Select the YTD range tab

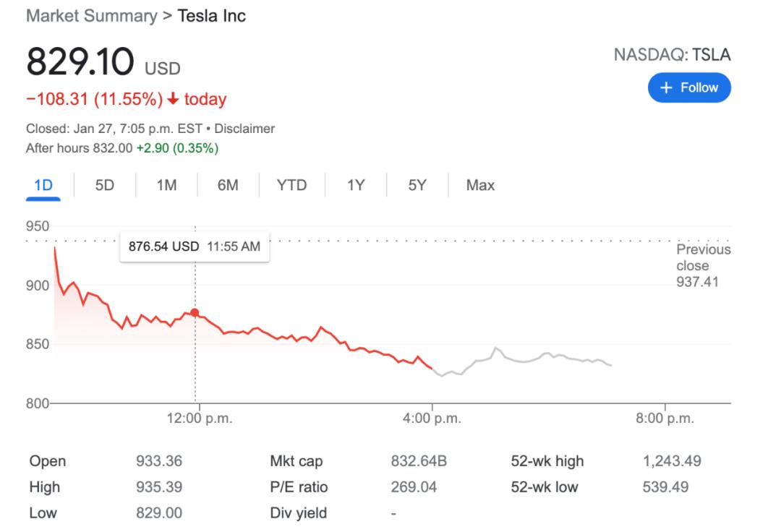(x=291, y=185)
